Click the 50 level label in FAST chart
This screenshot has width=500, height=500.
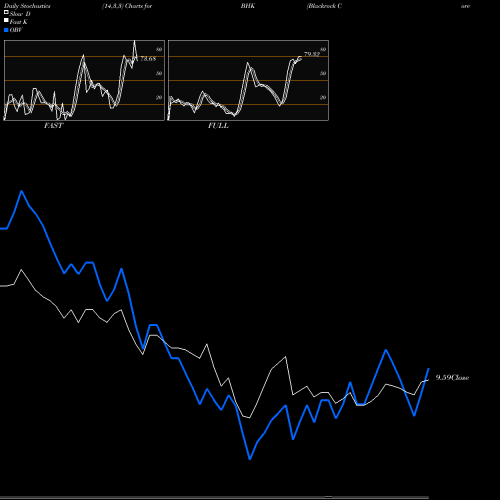tap(159, 73)
